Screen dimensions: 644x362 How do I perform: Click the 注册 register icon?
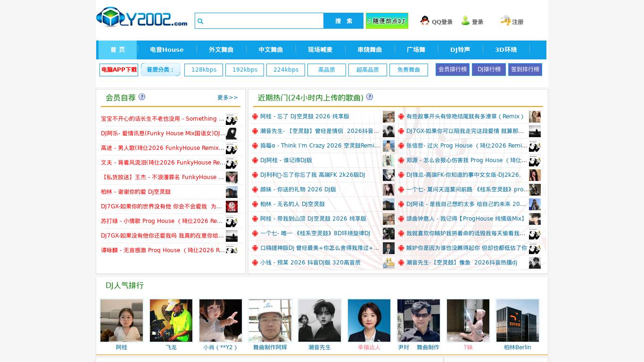coord(505,21)
